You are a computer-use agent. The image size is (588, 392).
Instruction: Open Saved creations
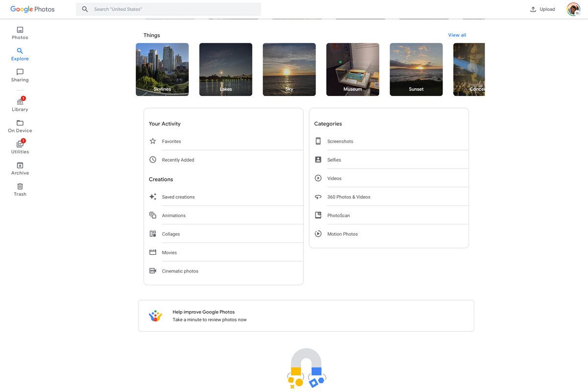click(x=178, y=196)
